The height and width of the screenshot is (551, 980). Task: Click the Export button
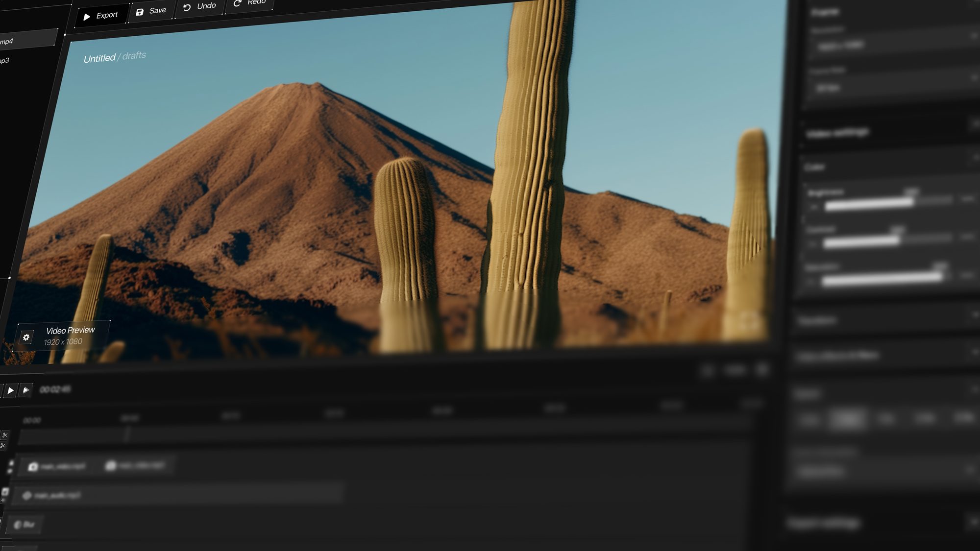(101, 16)
